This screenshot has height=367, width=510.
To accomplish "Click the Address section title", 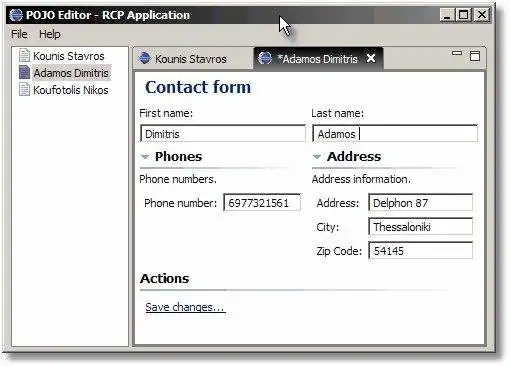I will point(354,156).
